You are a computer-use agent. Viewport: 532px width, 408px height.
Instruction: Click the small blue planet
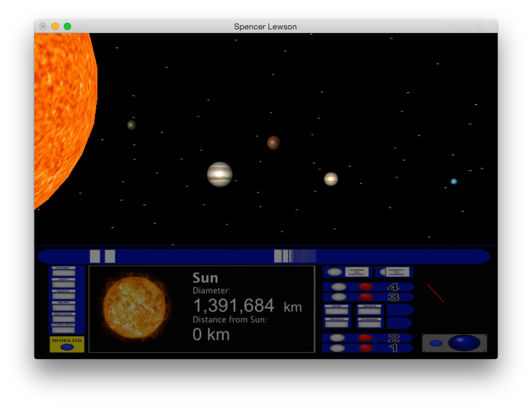pyautogui.click(x=454, y=181)
